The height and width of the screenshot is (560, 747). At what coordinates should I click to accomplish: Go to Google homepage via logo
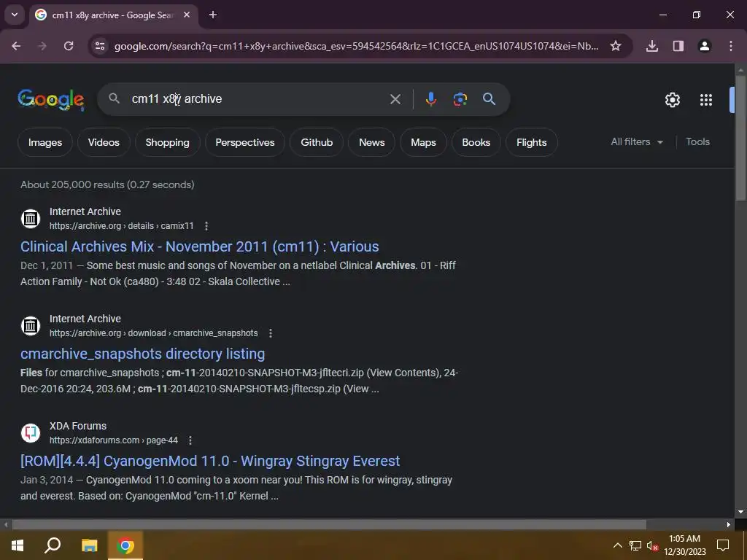click(x=51, y=99)
